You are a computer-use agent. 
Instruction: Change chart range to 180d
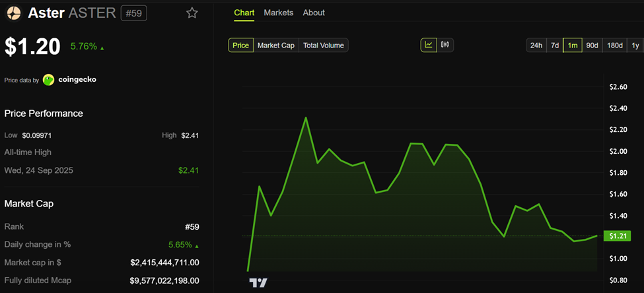tap(615, 45)
